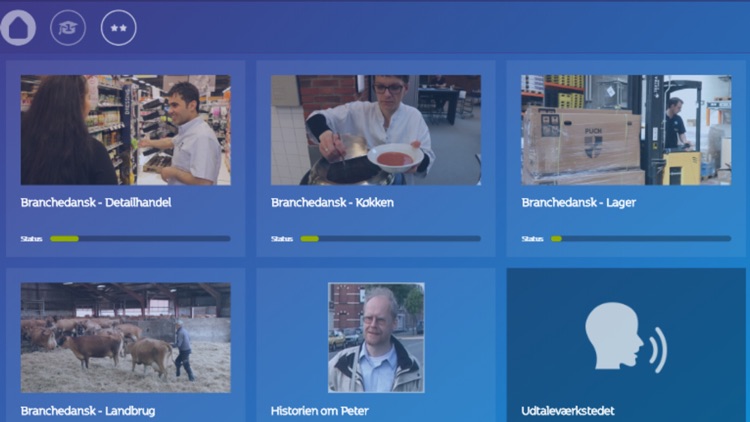The width and height of the screenshot is (750, 422).
Task: Click the Status label under Detailhandel
Action: click(x=32, y=239)
